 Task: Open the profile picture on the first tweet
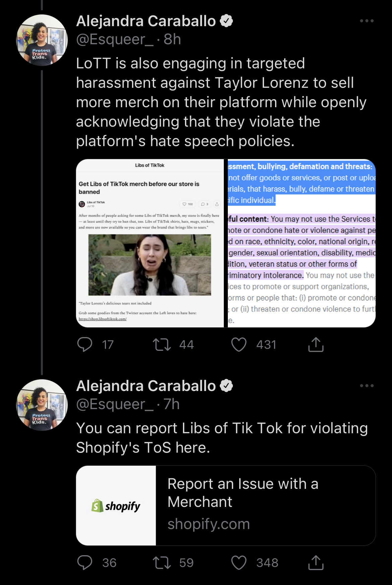(42, 40)
